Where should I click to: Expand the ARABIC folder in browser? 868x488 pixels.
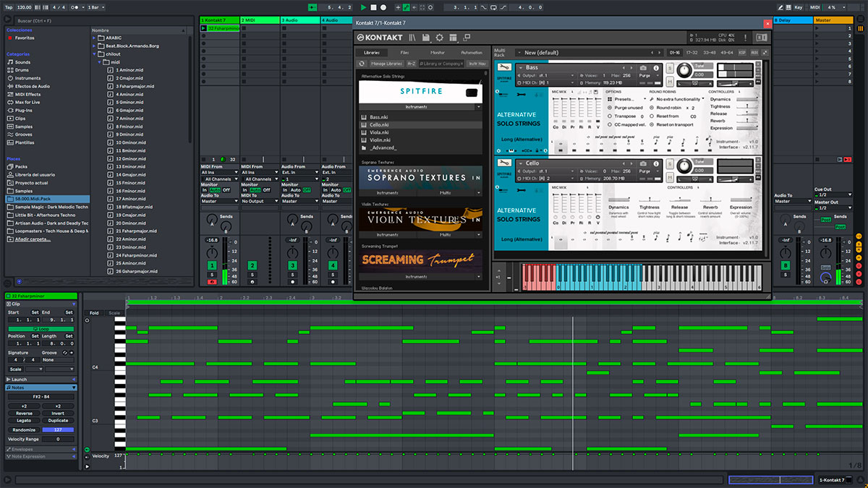pos(95,38)
